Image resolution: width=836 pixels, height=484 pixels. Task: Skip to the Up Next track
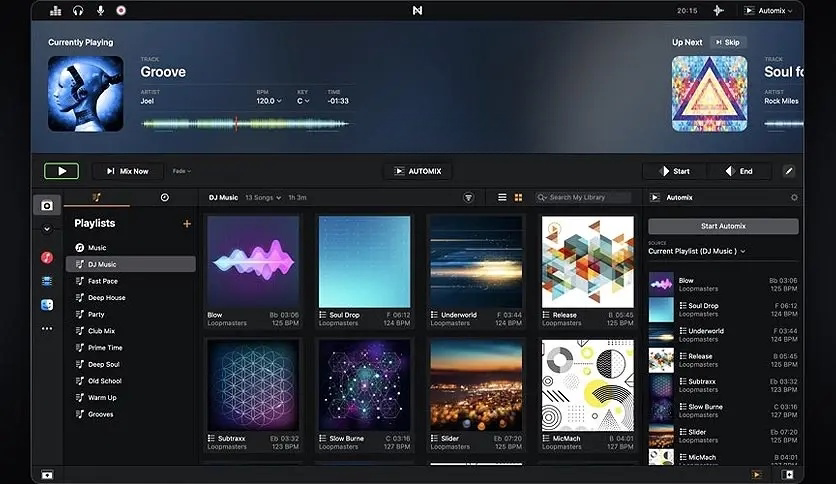pos(728,42)
